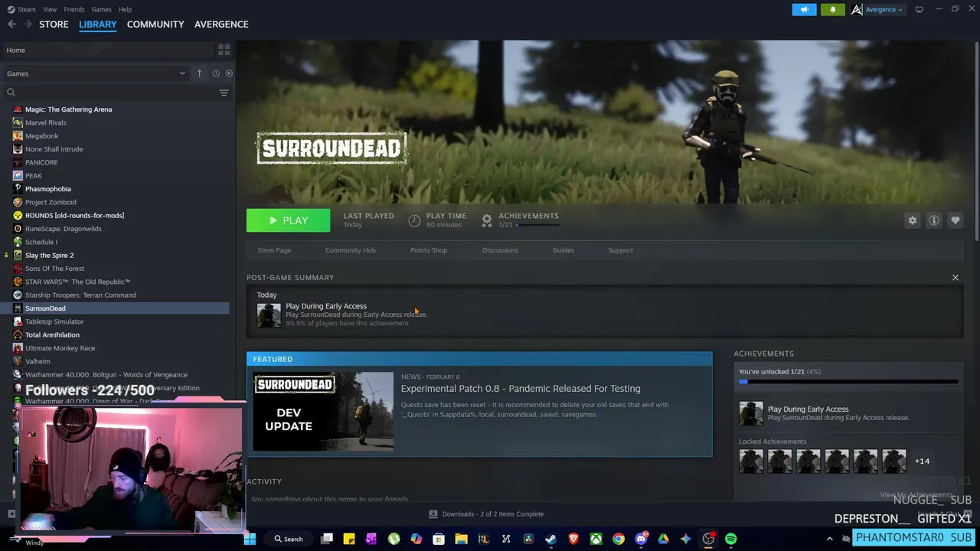The image size is (980, 551).
Task: Open advanced filters icon beside library search
Action: point(224,93)
